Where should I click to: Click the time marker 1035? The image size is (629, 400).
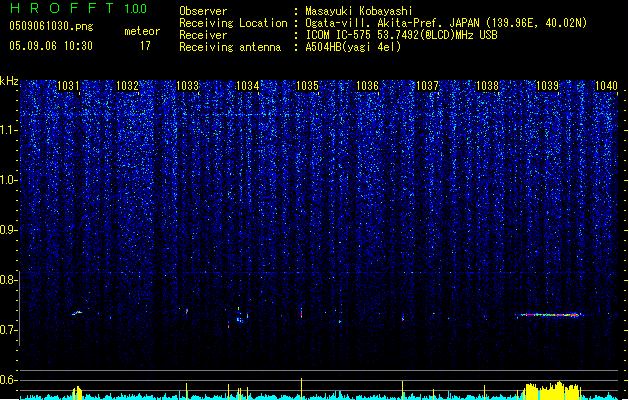coord(307,86)
